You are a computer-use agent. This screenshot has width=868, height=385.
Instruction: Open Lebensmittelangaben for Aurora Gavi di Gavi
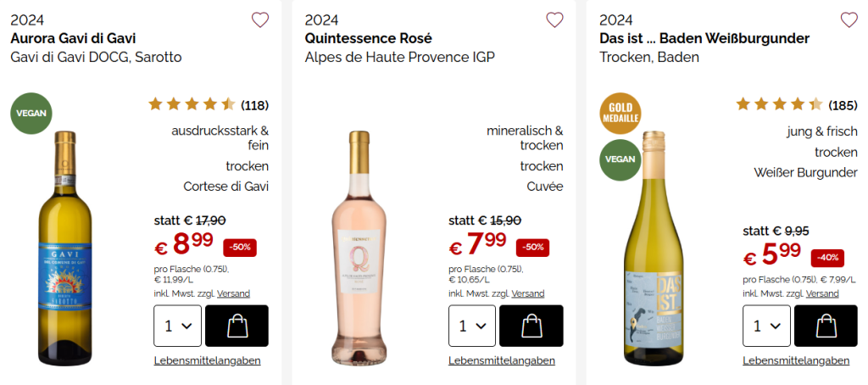tap(207, 360)
